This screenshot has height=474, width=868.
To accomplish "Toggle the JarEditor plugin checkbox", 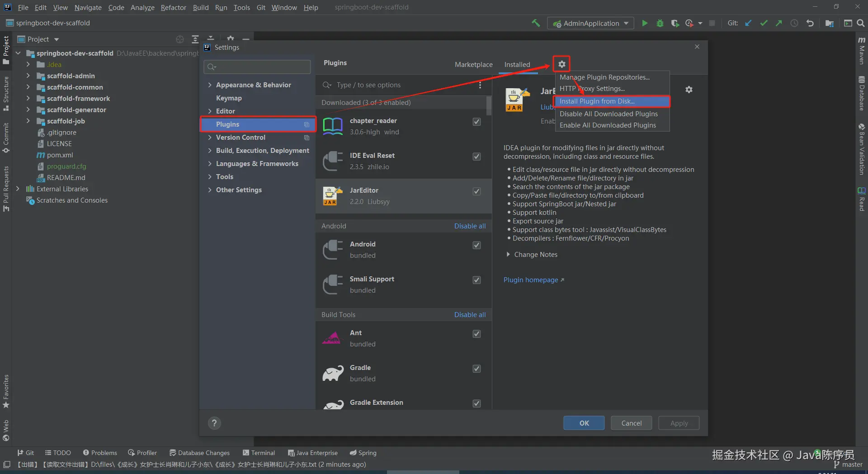I will click(476, 191).
